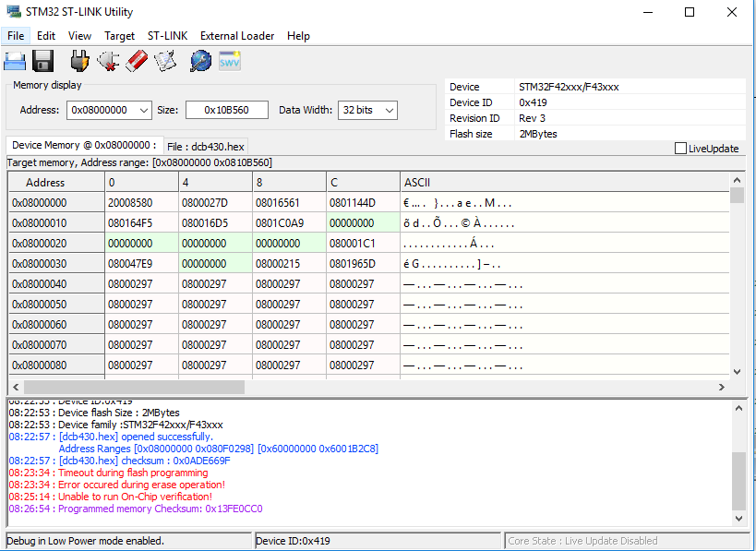This screenshot has height=551, width=756.
Task: Expand the Address combo box dropdown
Action: point(144,111)
